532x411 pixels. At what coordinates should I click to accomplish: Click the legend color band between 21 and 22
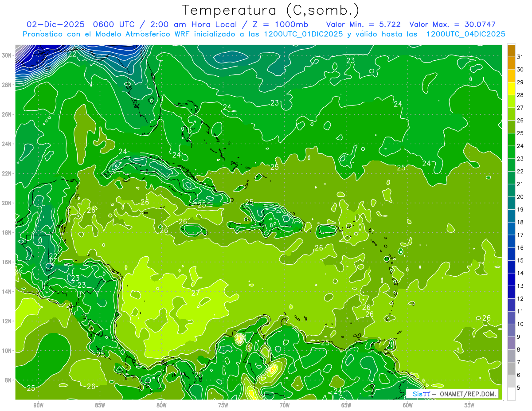pyautogui.click(x=511, y=178)
